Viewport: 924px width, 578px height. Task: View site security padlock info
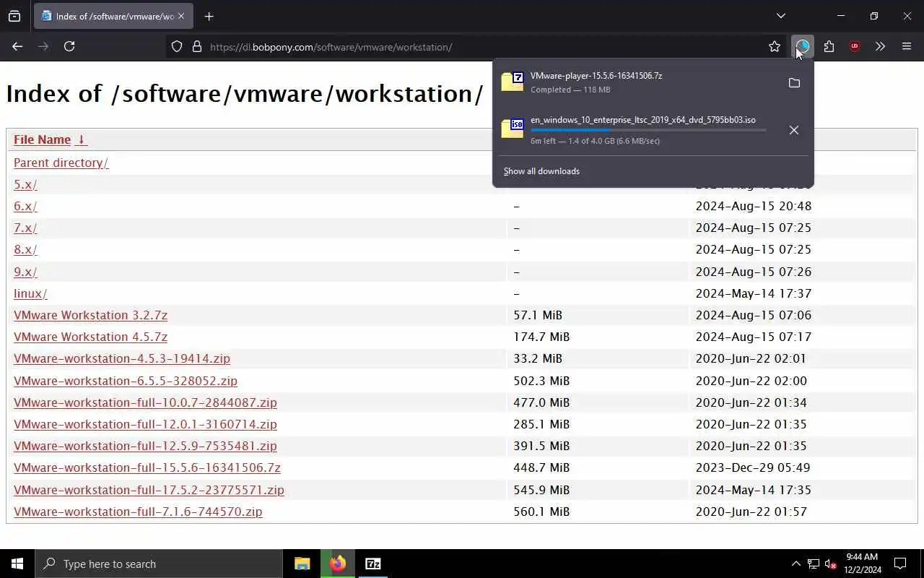pyautogui.click(x=196, y=47)
